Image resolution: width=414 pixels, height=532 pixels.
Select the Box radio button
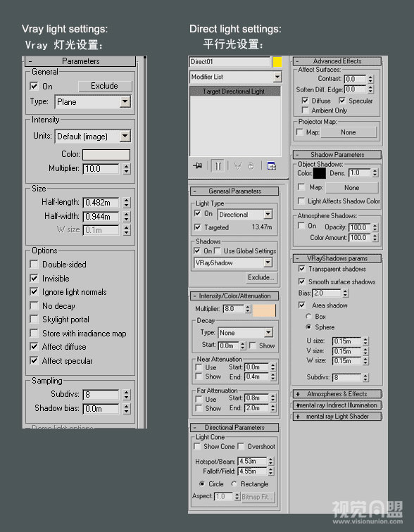[x=308, y=316]
